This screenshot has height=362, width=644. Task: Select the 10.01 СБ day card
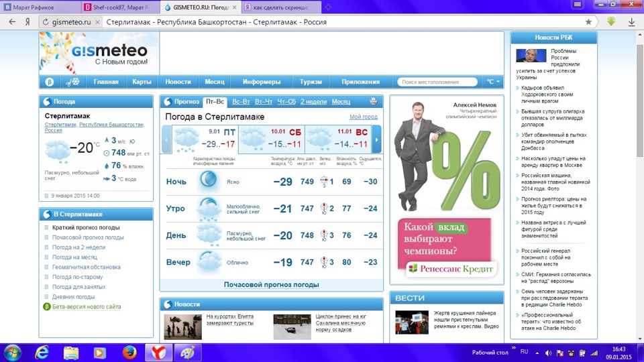[x=272, y=139]
